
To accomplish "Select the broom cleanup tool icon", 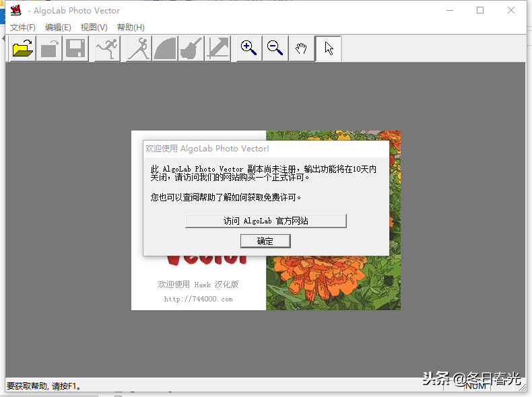I will tap(192, 48).
